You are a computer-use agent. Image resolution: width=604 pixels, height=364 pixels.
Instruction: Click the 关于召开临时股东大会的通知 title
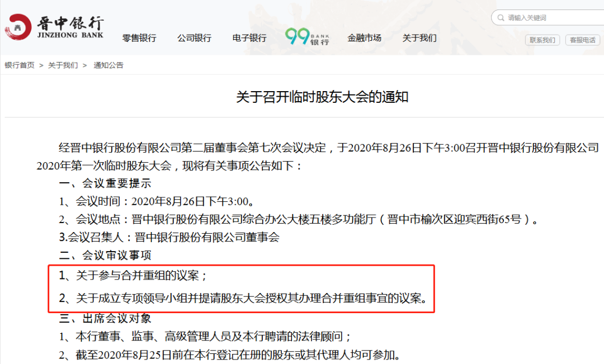tap(322, 97)
